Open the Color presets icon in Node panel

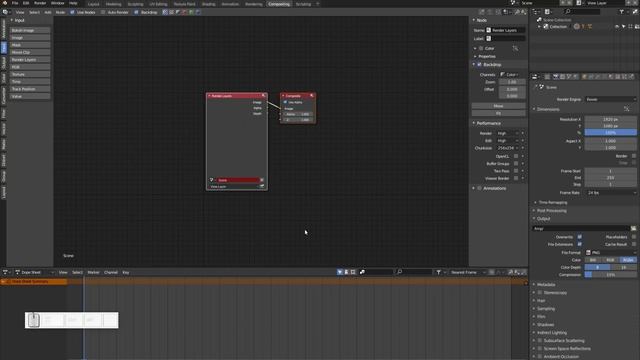(x=516, y=48)
